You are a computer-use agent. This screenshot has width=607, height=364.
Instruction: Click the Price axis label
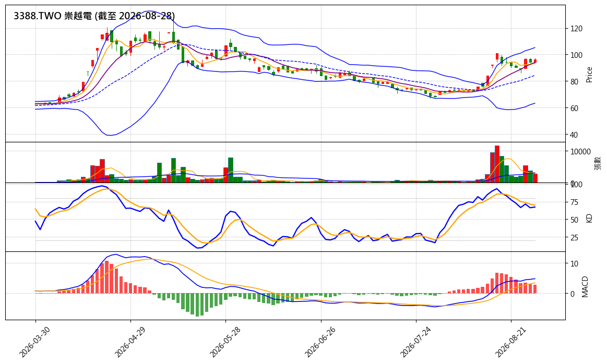[589, 75]
